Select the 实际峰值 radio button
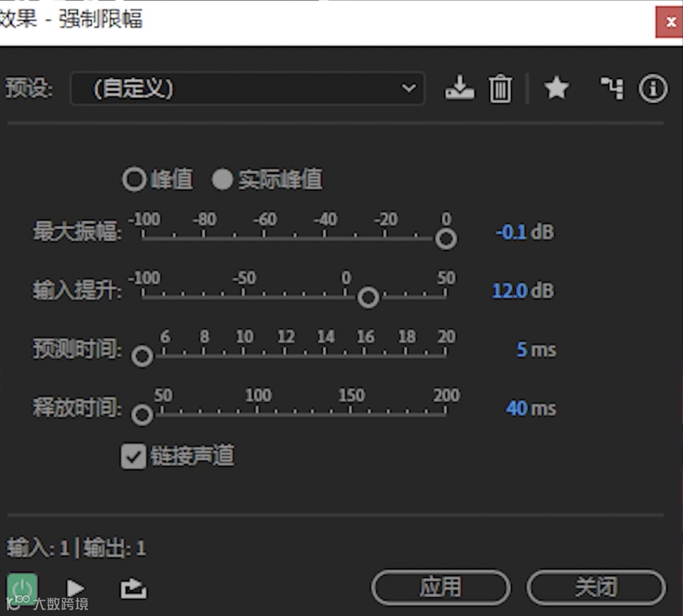The width and height of the screenshot is (683, 616). click(223, 179)
